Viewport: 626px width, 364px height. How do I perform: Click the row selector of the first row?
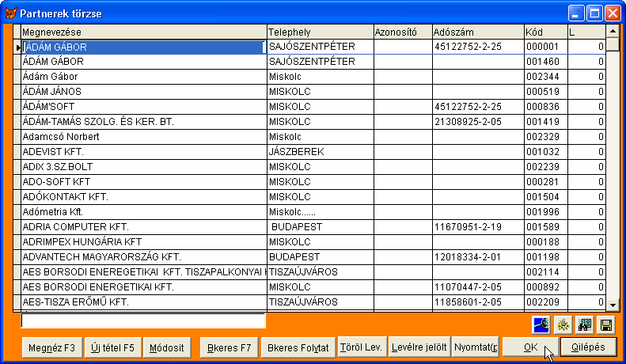(x=17, y=47)
